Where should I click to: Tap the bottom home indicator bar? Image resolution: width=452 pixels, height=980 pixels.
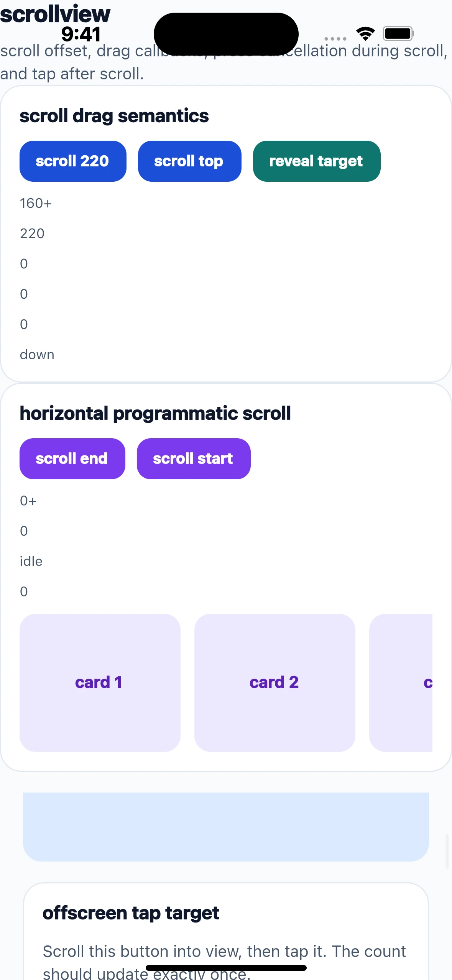pyautogui.click(x=226, y=968)
